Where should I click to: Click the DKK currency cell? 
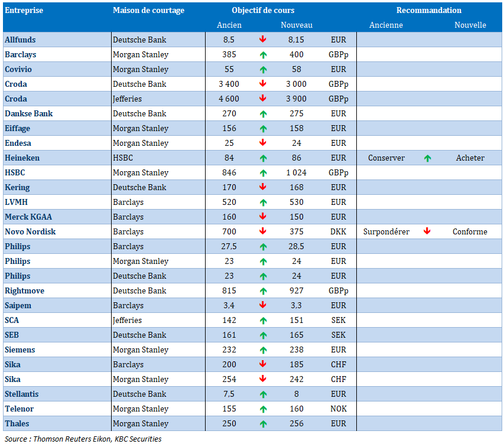coord(338,231)
